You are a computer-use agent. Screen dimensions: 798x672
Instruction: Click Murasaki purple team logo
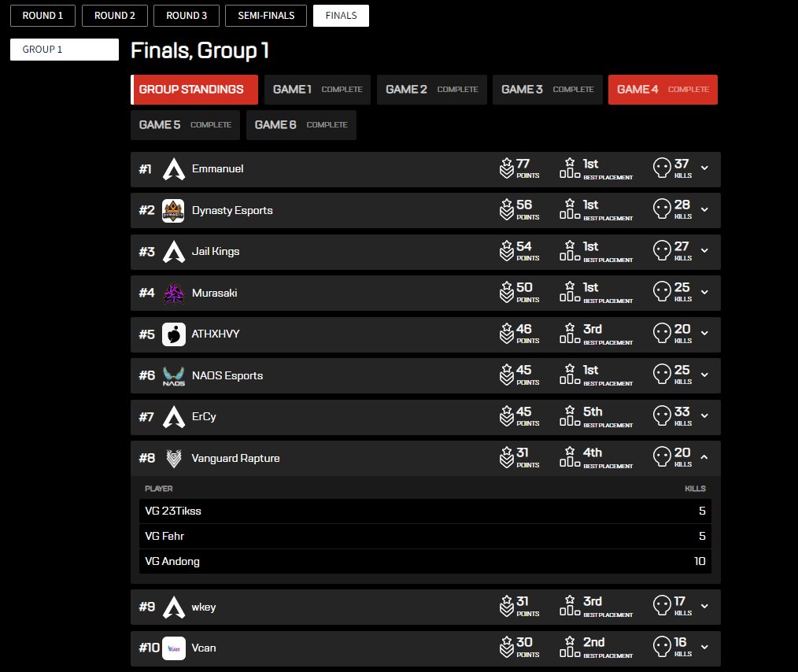pos(174,293)
